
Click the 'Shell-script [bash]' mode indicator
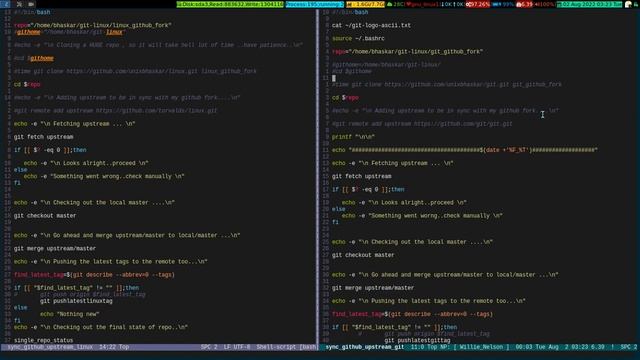point(286,347)
